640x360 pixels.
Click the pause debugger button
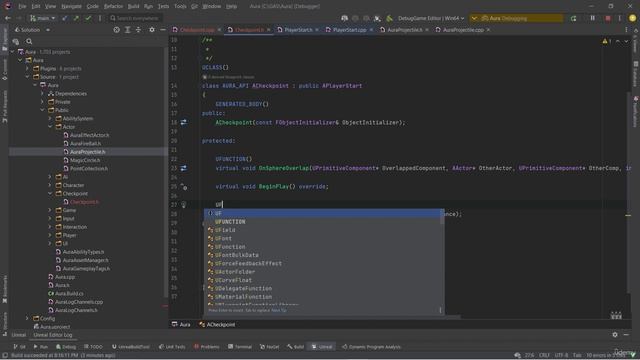pos(593,18)
